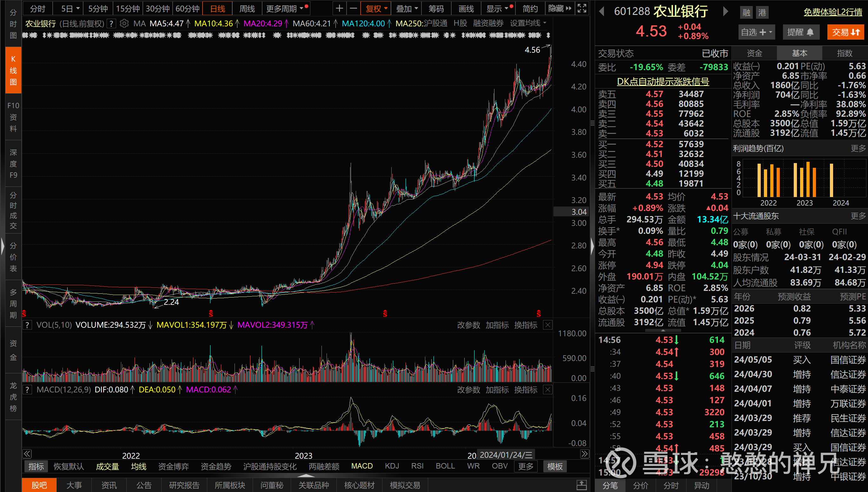Jump chart to earliest data arrow
Viewport: 868px width, 492px height.
tap(27, 454)
